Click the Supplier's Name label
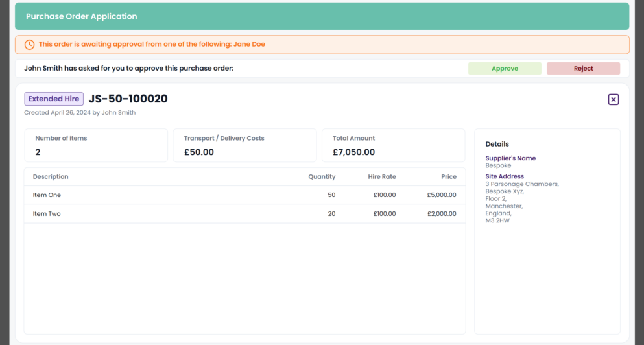The image size is (644, 345). coord(510,158)
